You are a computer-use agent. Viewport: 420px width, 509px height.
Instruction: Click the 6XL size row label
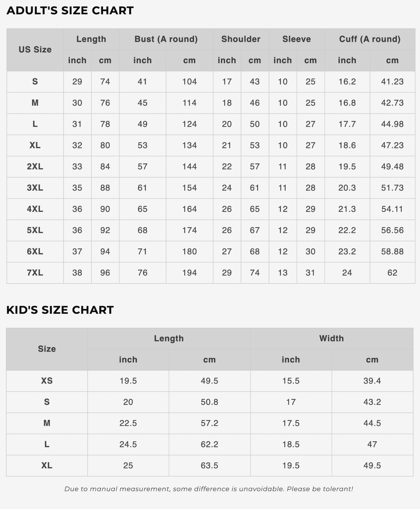coord(35,252)
